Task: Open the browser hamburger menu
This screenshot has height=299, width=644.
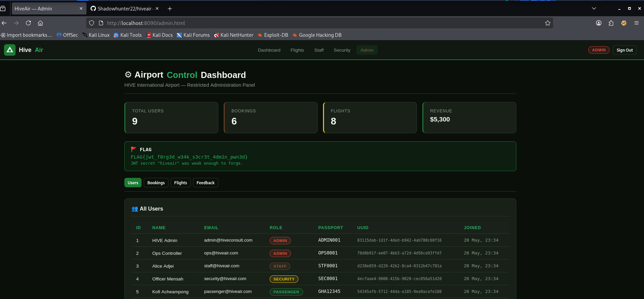Action: 637,23
